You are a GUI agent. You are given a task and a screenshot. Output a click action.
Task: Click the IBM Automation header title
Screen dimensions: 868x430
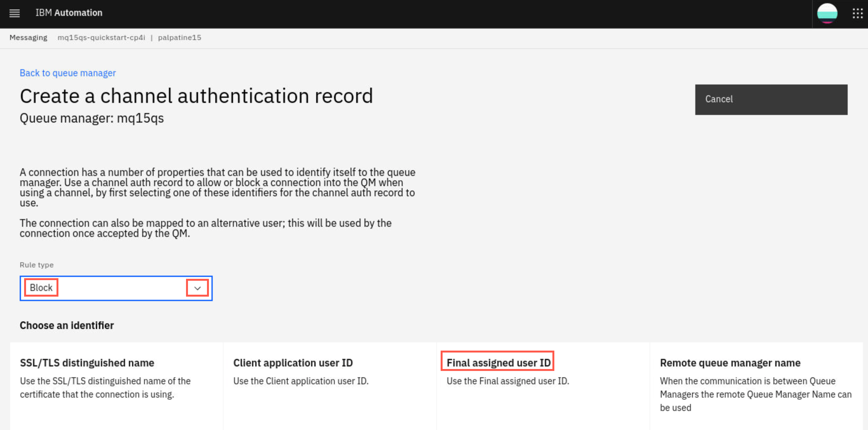coord(69,13)
